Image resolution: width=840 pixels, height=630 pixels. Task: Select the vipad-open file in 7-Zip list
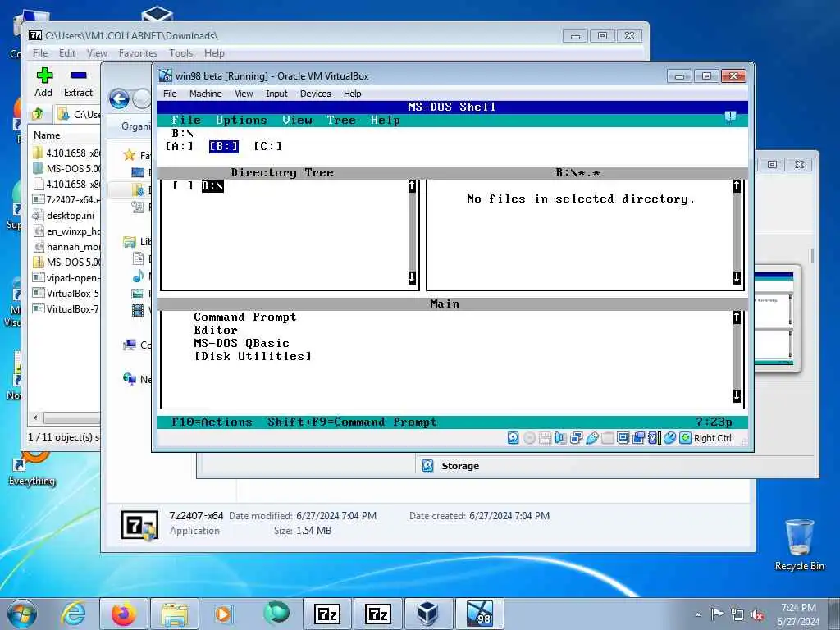click(x=66, y=277)
